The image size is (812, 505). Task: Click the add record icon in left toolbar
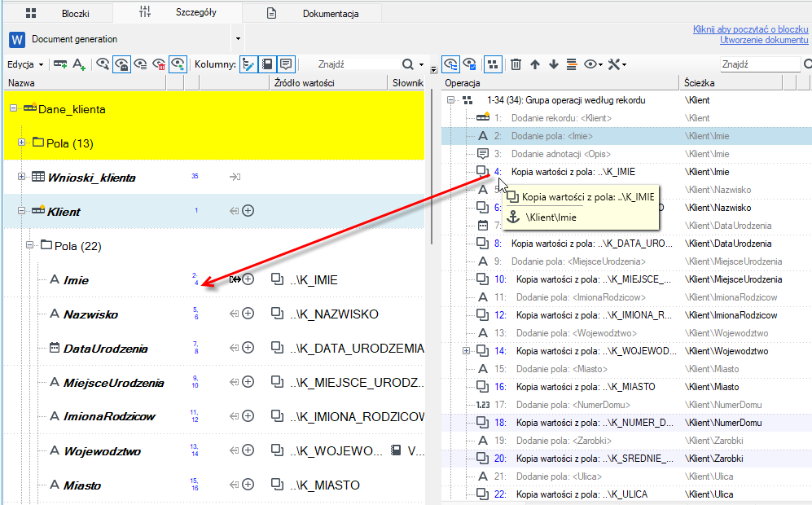(x=60, y=64)
